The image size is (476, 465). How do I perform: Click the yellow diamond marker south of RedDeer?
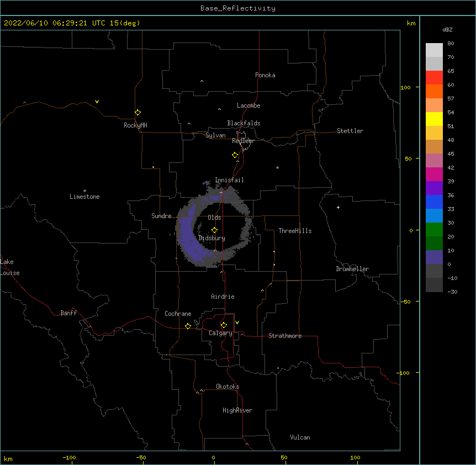pos(235,155)
